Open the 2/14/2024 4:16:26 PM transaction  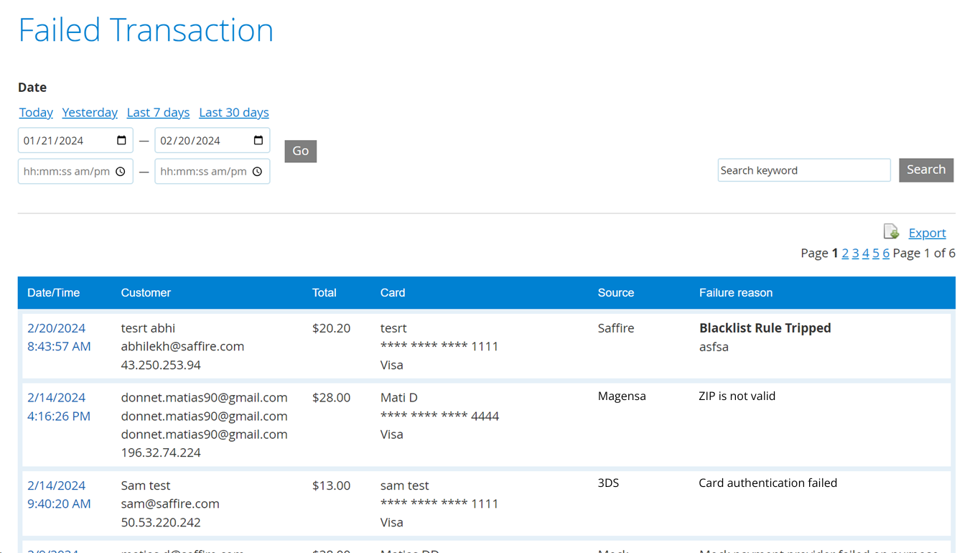(x=59, y=406)
